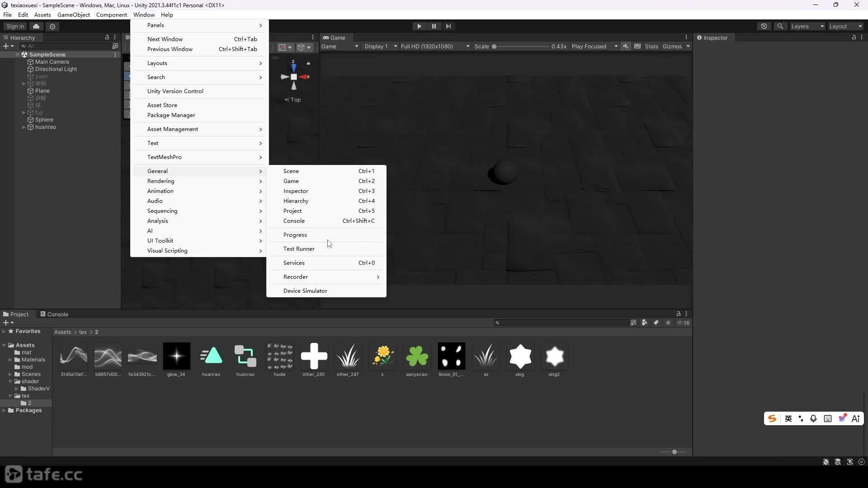
Task: Toggle Mute Audio in Game view
Action: click(626, 46)
